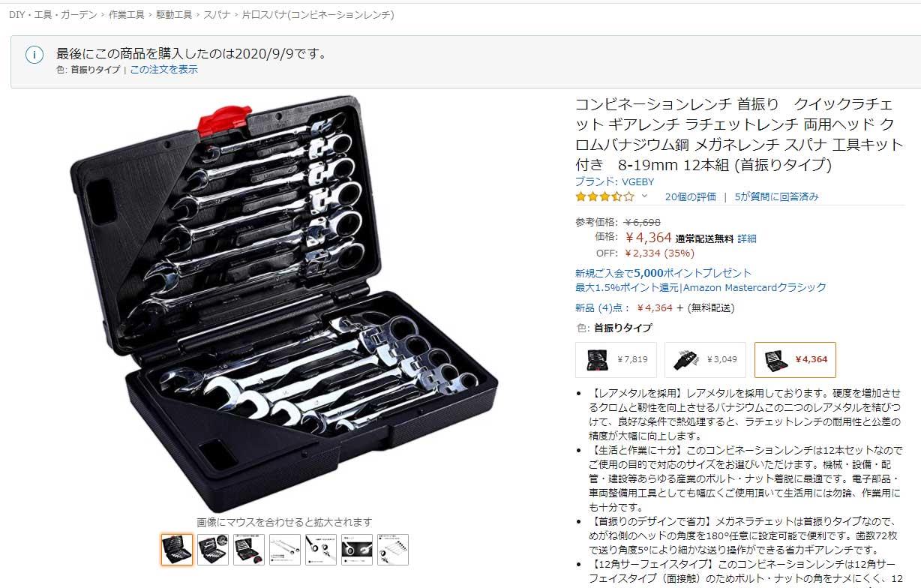View the fifth product thumbnail

tap(321, 550)
